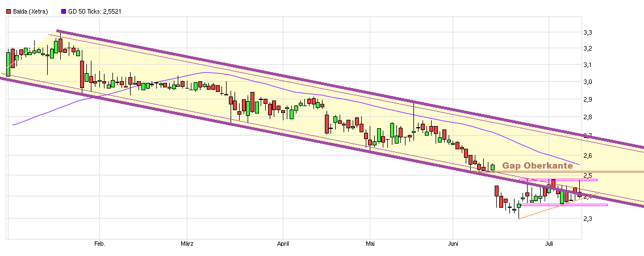Click the red Balda (Xetra) legend swatch
644x256 pixels.
[x=8, y=12]
